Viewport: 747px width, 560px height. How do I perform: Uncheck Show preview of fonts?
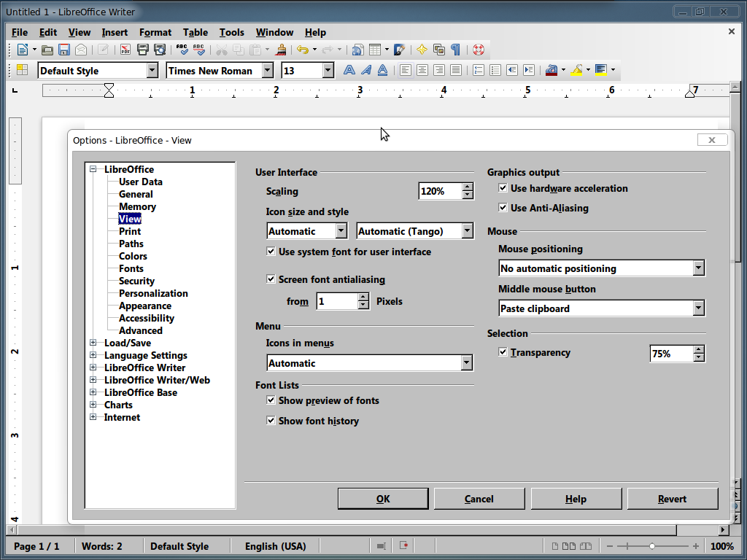271,400
